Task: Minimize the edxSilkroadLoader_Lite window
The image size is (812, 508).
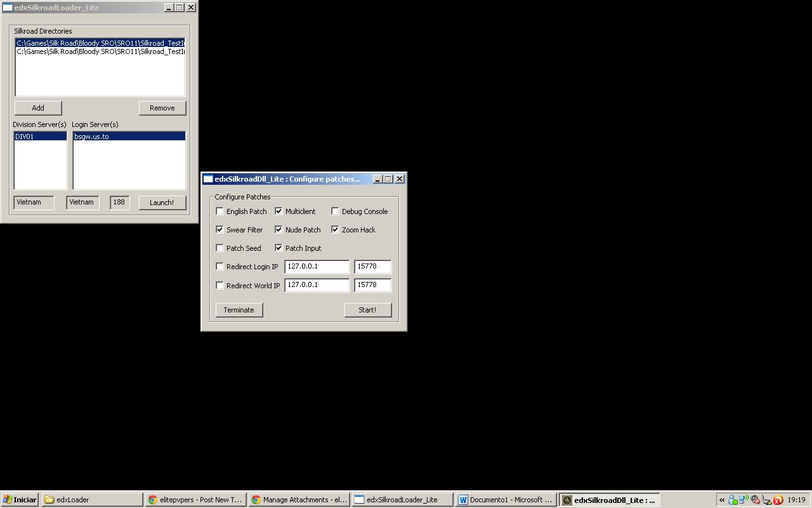Action: [x=169, y=8]
